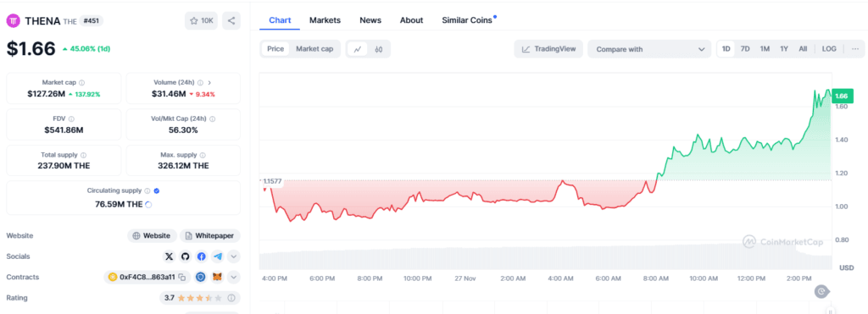Click the Vol/Mkt Cap (24h) info icon
This screenshot has height=314, width=868.
213,118
